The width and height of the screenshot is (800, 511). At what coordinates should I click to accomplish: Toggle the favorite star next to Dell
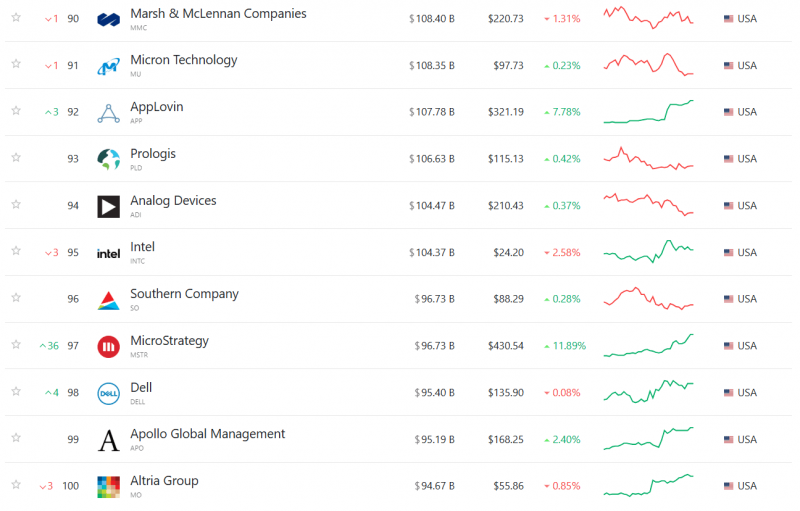[16, 392]
